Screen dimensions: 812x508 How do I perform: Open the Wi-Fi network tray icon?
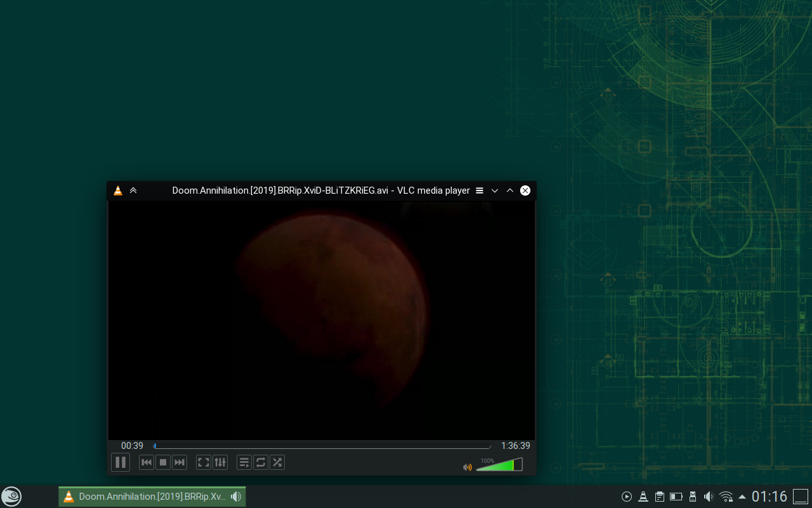[x=726, y=497]
